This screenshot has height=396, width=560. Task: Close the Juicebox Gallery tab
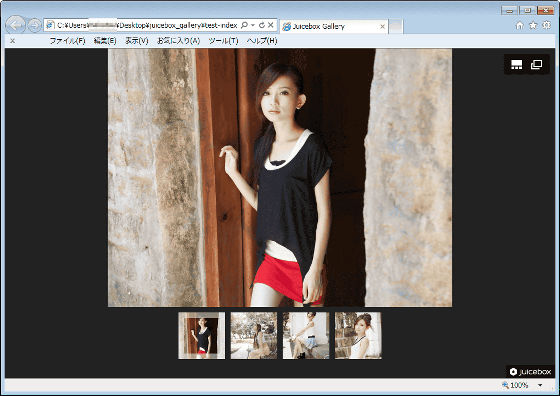point(382,26)
